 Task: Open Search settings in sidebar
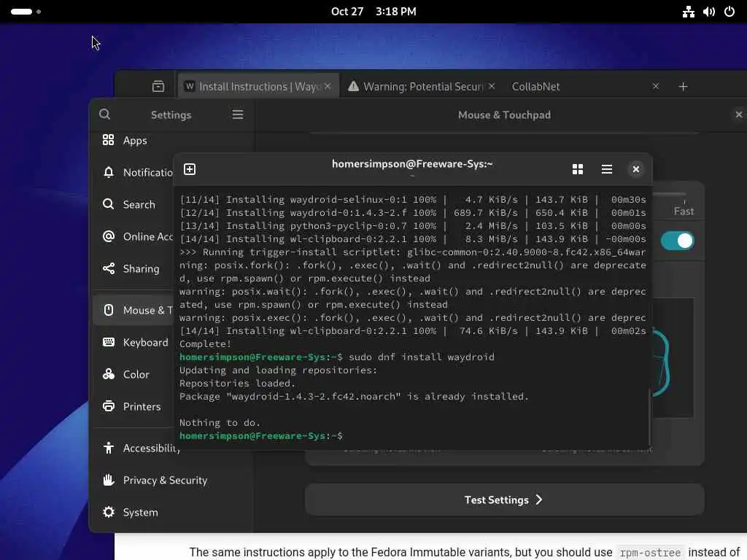coord(133,204)
